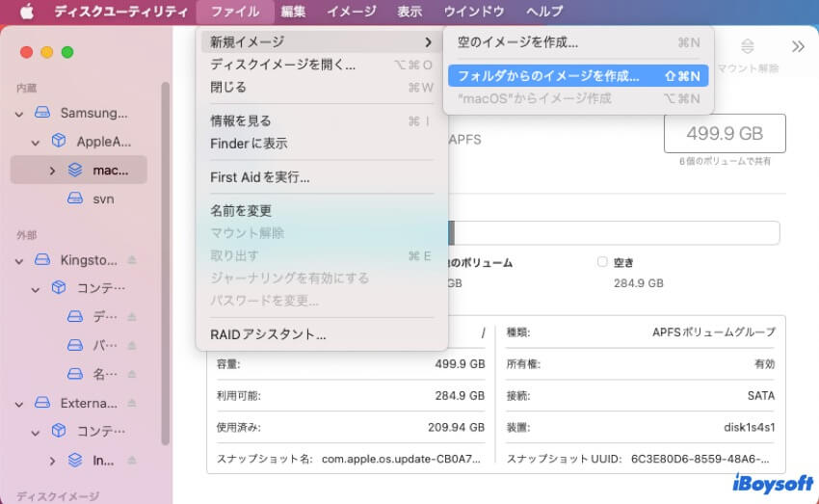Screen dimensions: 819x504
Task: Open the 表示 menu
Action: pos(409,11)
